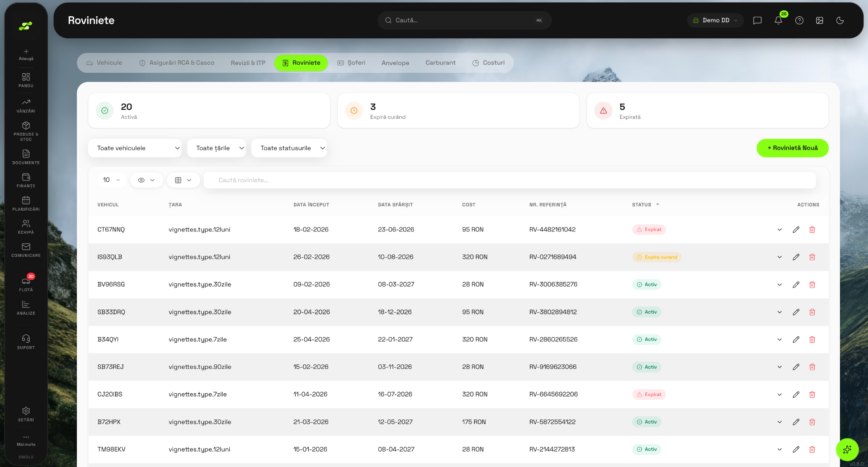The image size is (868, 467).
Task: Open the table layout view dropdown
Action: point(183,180)
